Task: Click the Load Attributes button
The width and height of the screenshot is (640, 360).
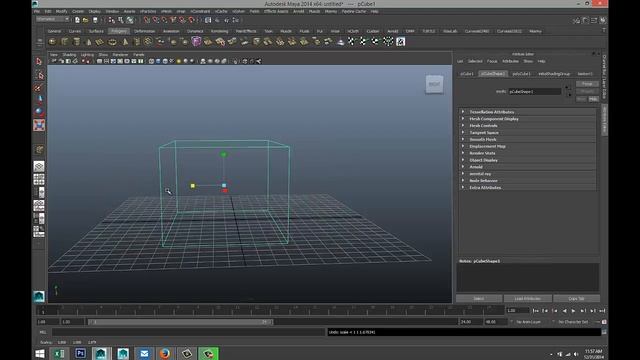Action: 528,299
